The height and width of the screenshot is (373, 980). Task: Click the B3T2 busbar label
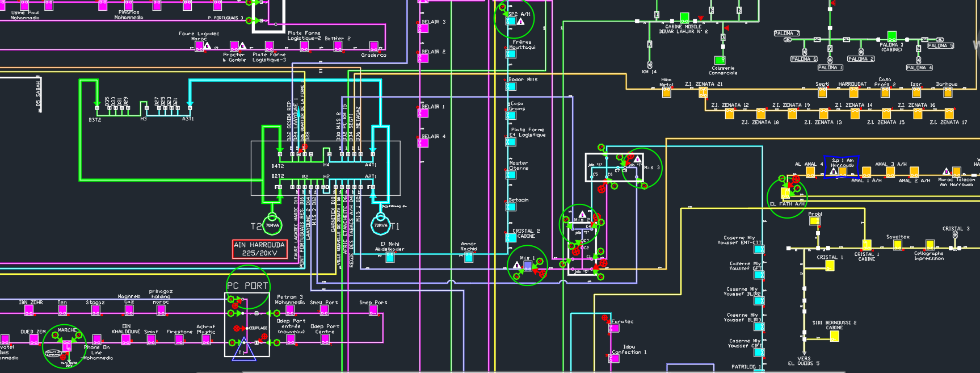click(95, 120)
